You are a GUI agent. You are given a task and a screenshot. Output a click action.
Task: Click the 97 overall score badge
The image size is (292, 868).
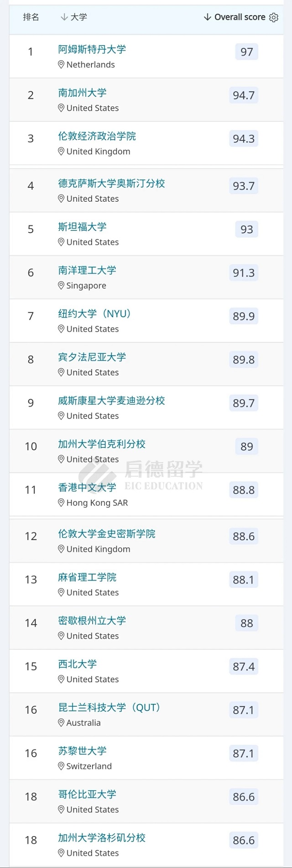point(246,52)
